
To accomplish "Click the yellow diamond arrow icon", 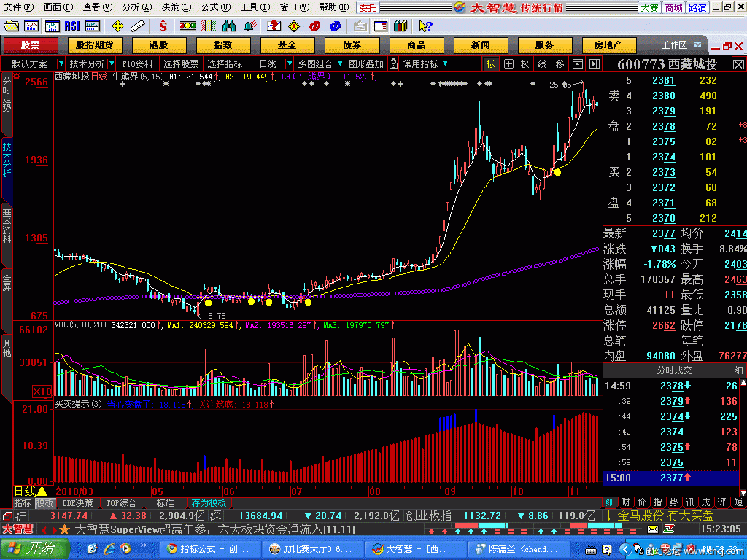I will (x=295, y=26).
